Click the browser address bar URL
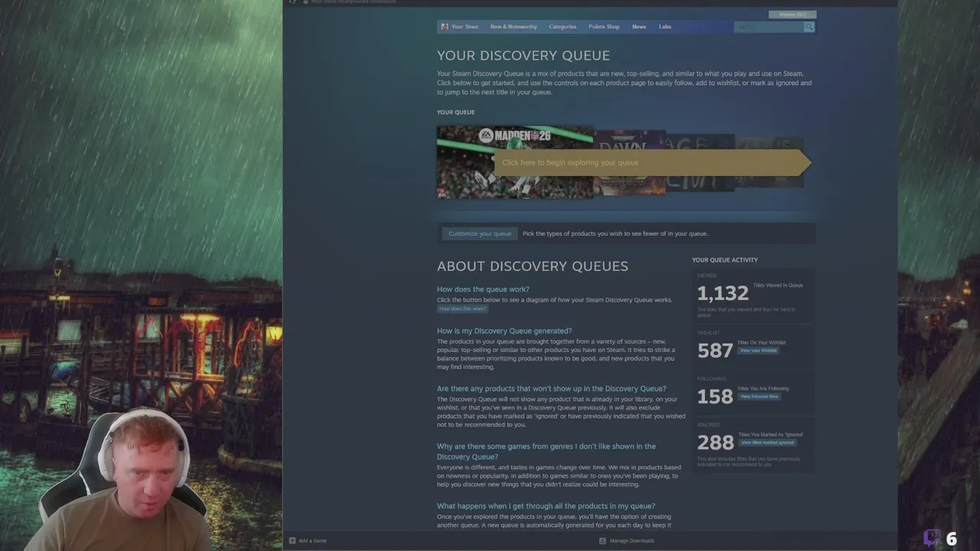The image size is (980, 551). tap(354, 2)
